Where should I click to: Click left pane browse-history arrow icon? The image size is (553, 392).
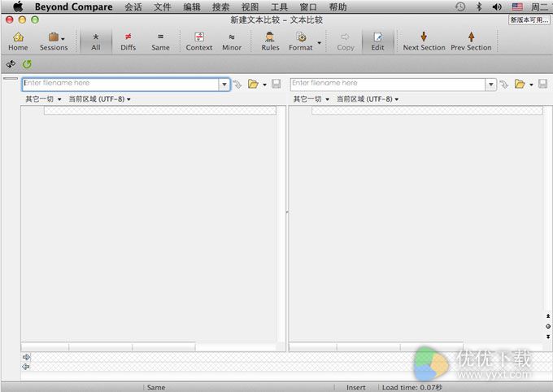(x=237, y=85)
